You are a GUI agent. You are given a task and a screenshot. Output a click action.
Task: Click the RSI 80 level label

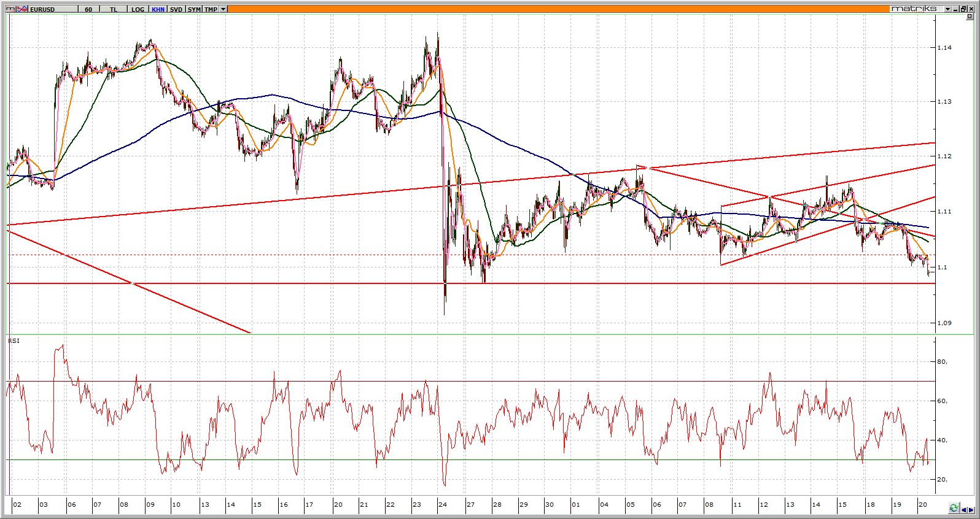[x=942, y=361]
